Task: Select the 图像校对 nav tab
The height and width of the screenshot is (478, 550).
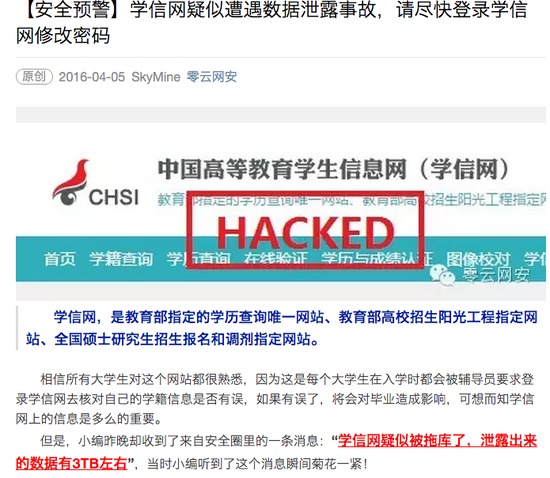Action: tap(478, 259)
